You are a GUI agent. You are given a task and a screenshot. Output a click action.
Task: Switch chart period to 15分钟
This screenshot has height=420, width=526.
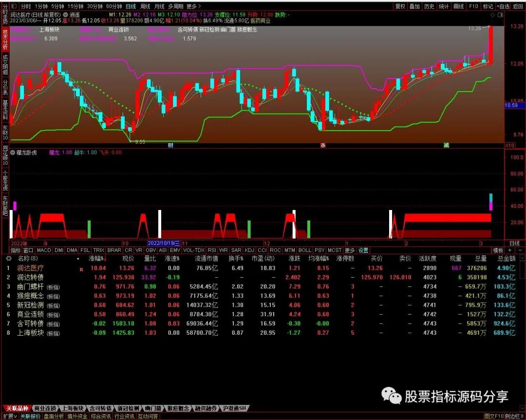pos(75,6)
